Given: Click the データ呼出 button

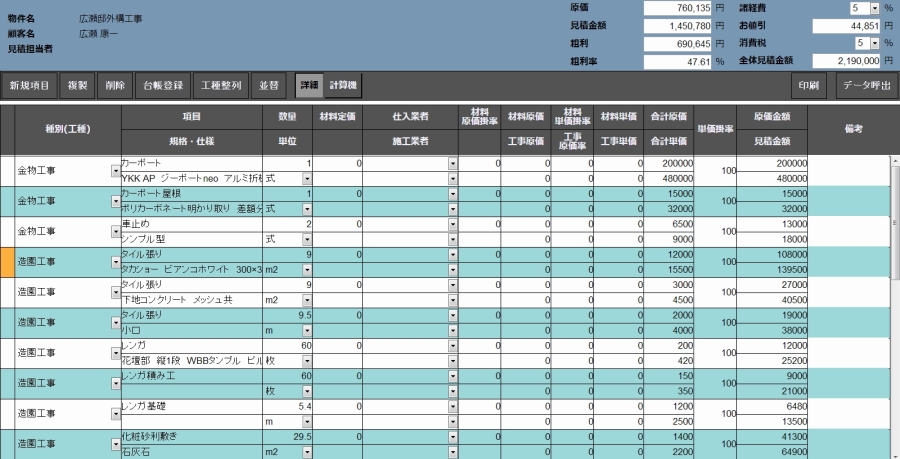Looking at the screenshot, I should [867, 85].
